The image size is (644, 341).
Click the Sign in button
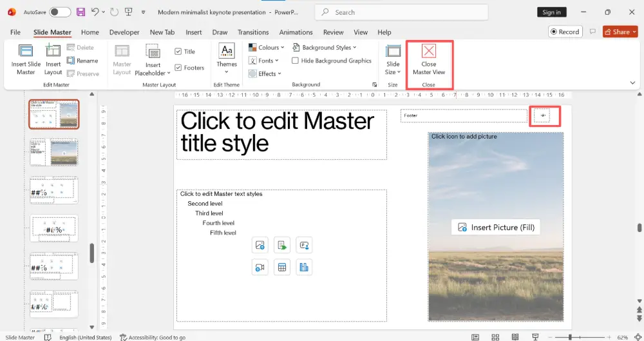pos(552,12)
